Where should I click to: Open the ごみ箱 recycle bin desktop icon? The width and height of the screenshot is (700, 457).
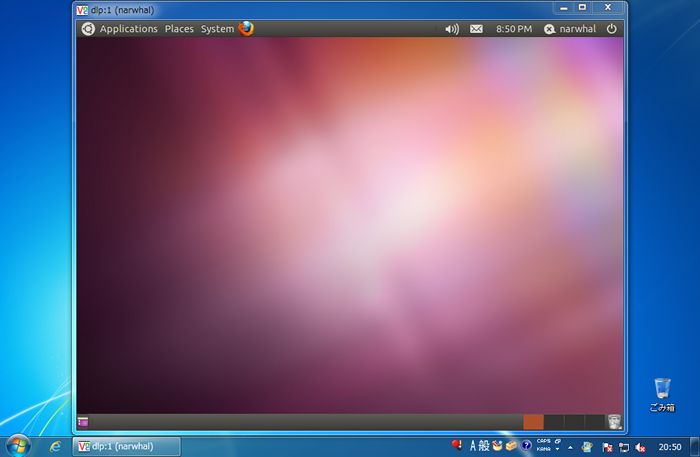click(662, 395)
